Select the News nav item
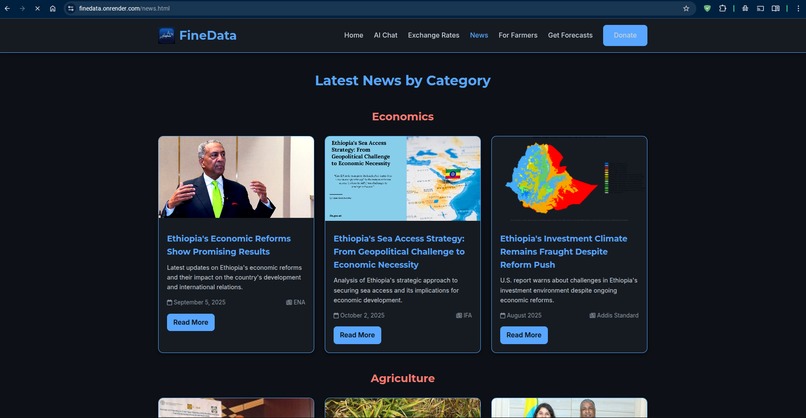Image resolution: width=806 pixels, height=418 pixels. tap(479, 35)
